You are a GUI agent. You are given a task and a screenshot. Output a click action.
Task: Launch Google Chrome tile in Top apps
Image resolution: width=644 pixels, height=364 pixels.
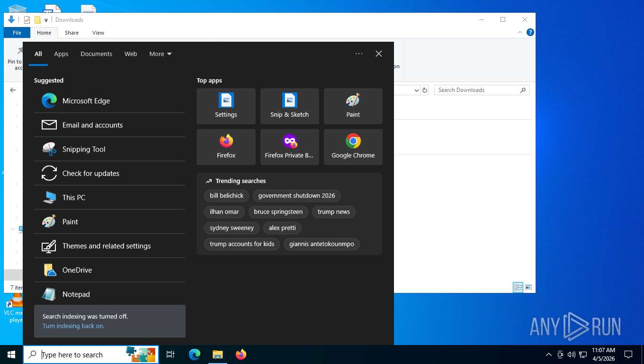[x=353, y=147]
